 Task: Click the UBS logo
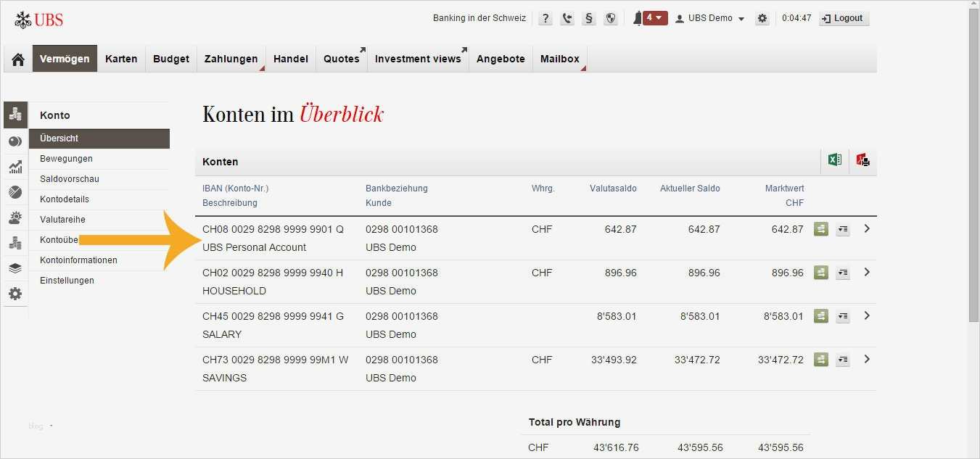point(39,20)
